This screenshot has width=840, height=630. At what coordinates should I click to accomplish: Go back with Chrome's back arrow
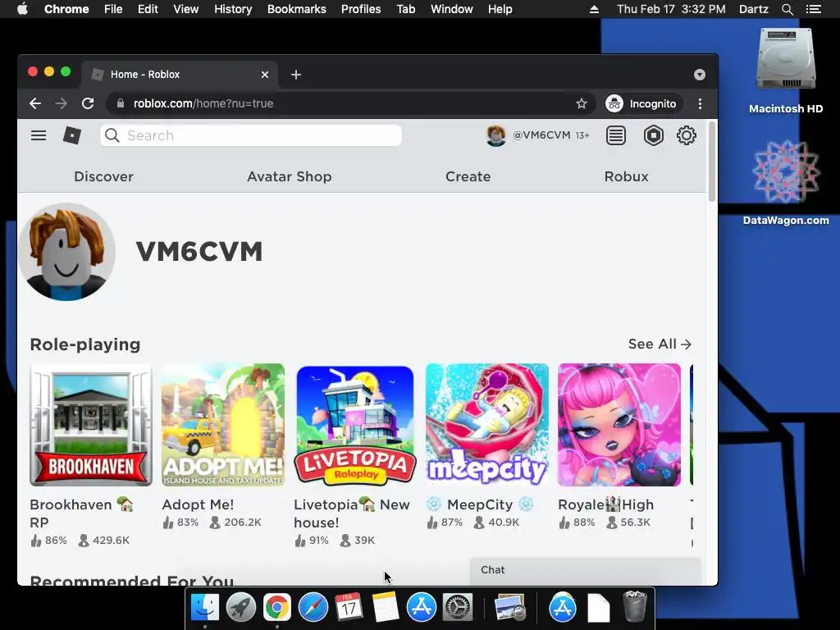(x=35, y=103)
